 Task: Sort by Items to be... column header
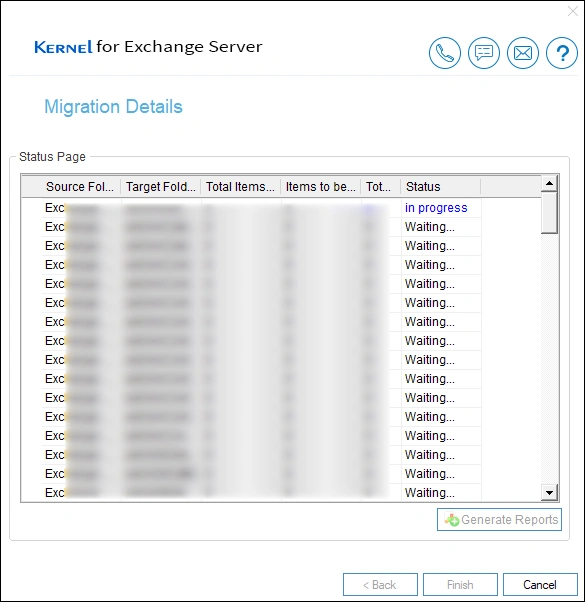click(x=321, y=187)
